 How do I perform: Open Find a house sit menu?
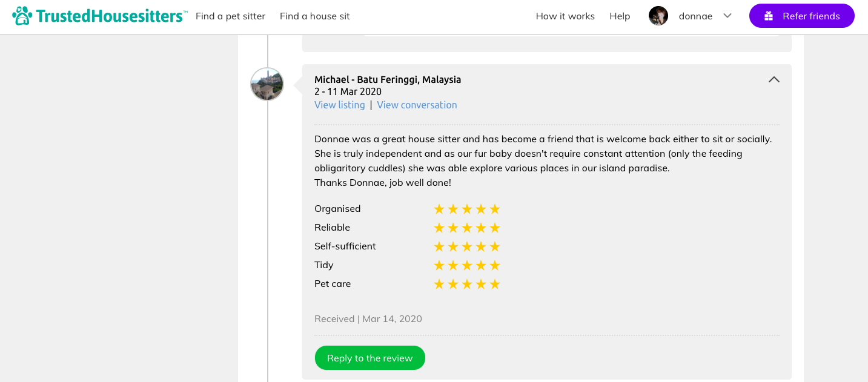(x=315, y=16)
